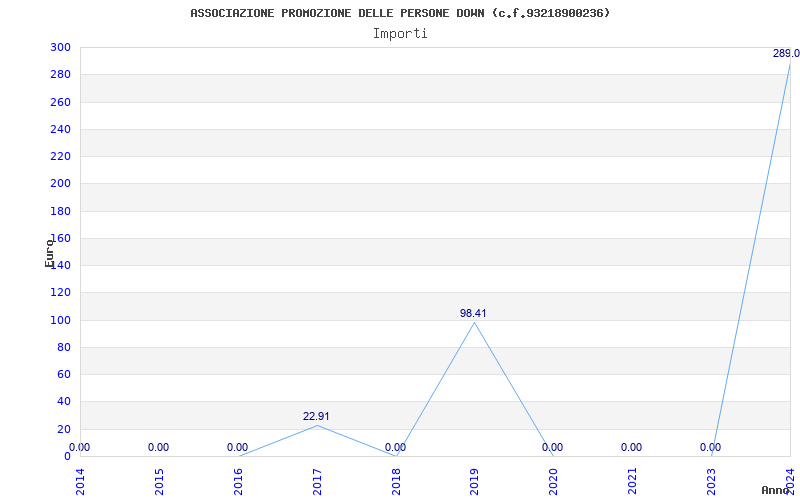Click the 'Anno' x-axis title
Screen dimensions: 800x500
coord(776,490)
